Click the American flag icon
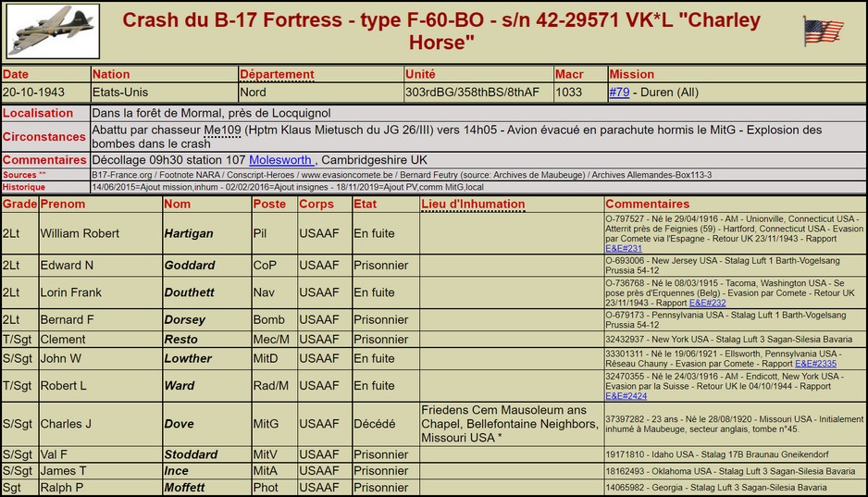The width and height of the screenshot is (868, 497). (x=823, y=31)
